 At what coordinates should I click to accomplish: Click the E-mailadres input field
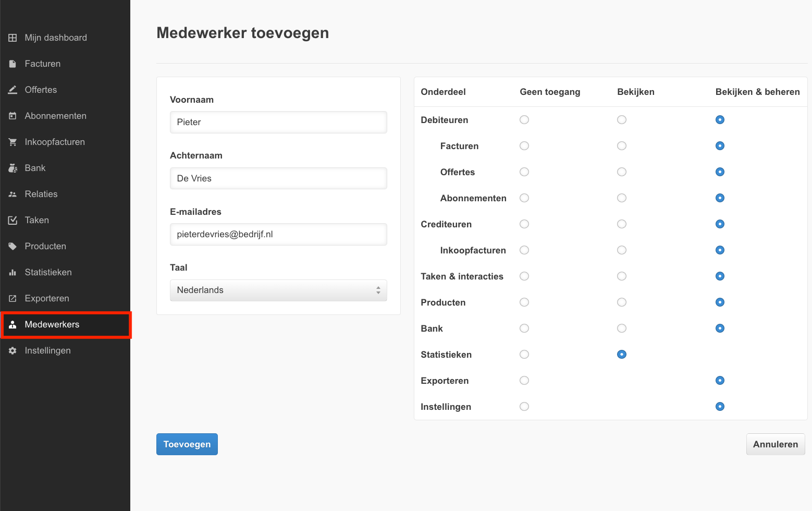point(278,234)
